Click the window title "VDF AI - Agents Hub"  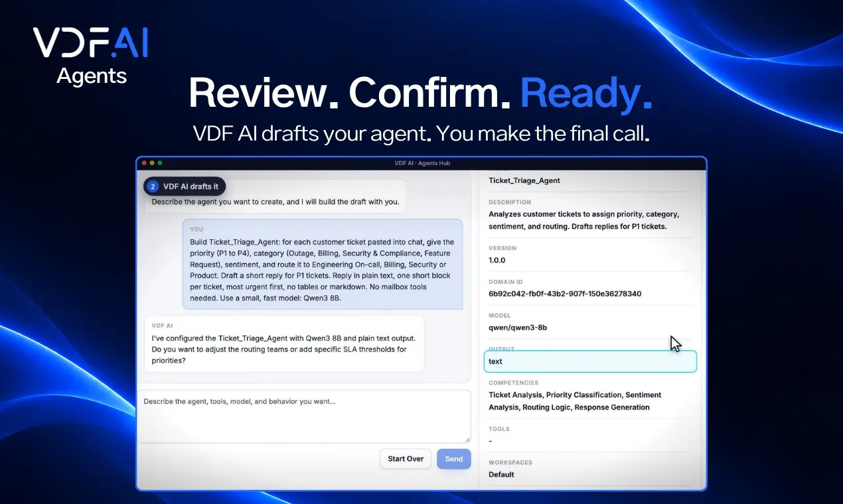pyautogui.click(x=422, y=163)
